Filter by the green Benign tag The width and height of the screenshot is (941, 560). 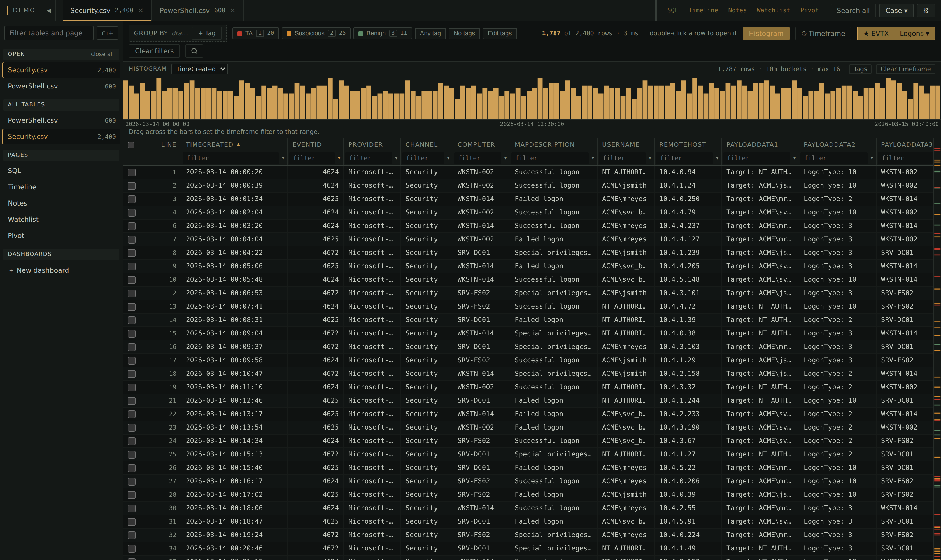point(382,33)
